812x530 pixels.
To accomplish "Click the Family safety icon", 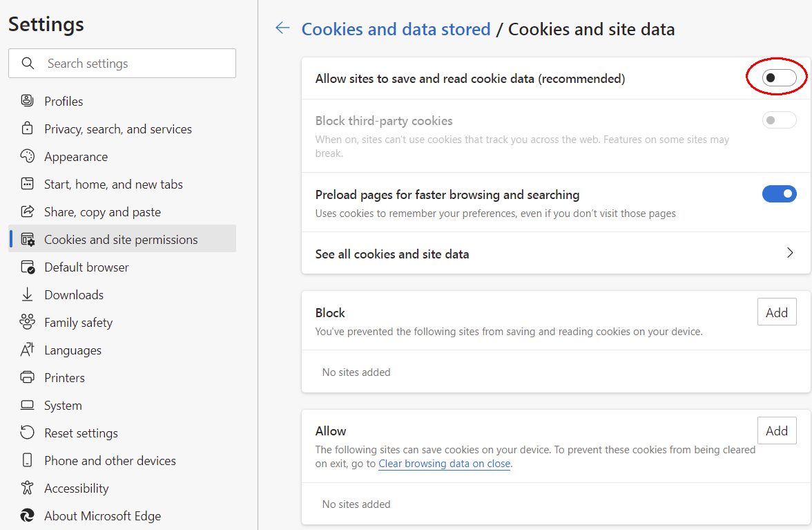I will point(28,322).
